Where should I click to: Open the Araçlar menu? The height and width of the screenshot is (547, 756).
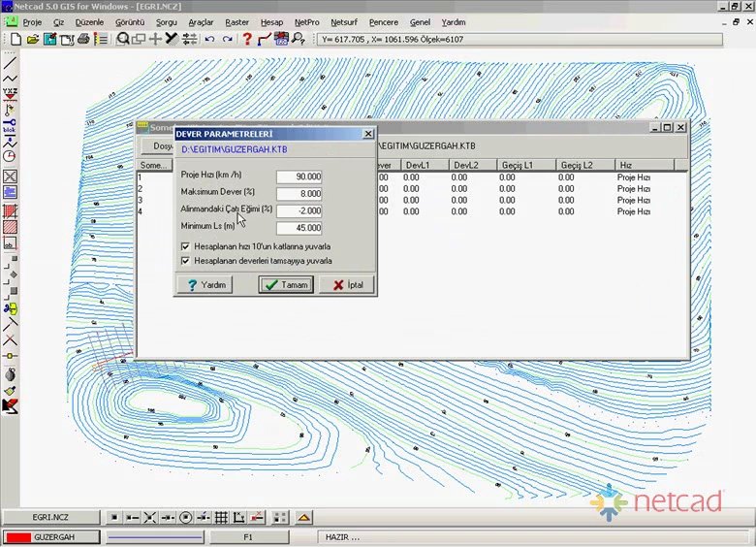[x=201, y=22]
